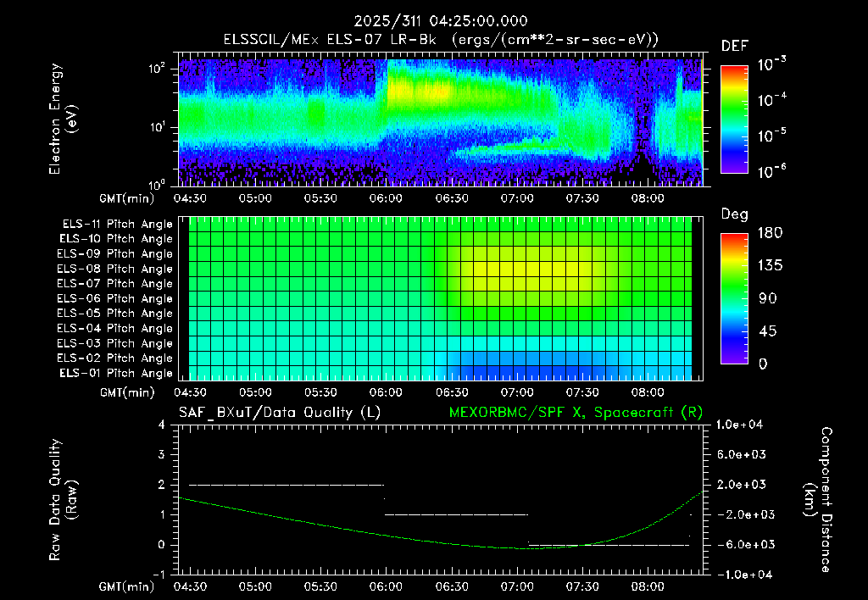Select the 10^-6 value on DEF scale
Viewport: 868px width, 600px height.
pos(772,171)
